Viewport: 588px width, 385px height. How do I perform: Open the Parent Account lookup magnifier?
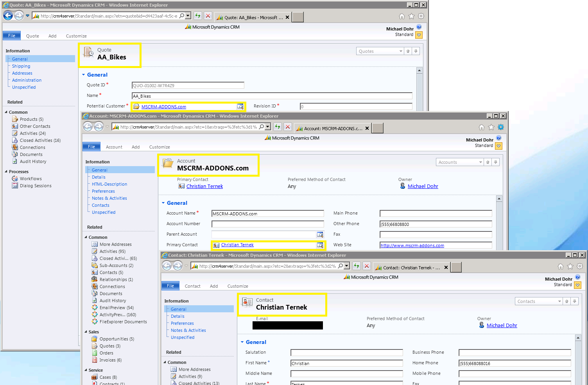321,234
